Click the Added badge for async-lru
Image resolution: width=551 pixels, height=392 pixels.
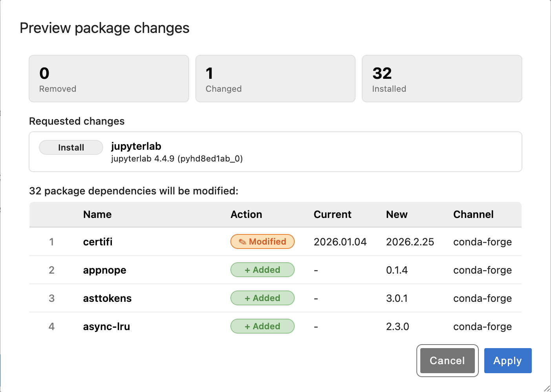263,326
